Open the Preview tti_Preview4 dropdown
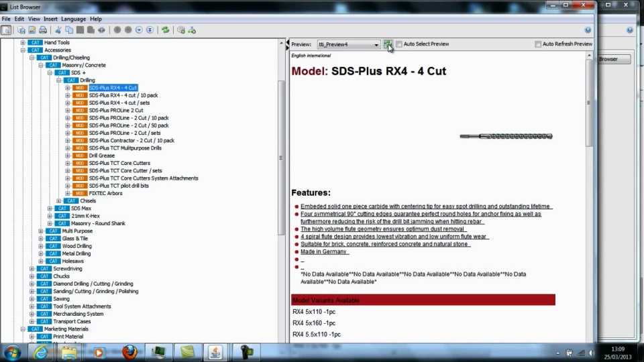 click(348, 44)
